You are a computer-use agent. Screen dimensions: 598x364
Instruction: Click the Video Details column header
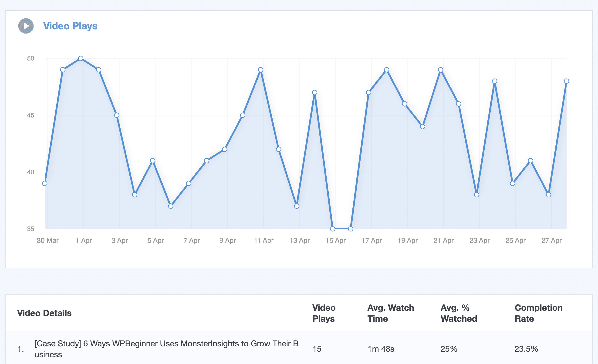point(44,313)
